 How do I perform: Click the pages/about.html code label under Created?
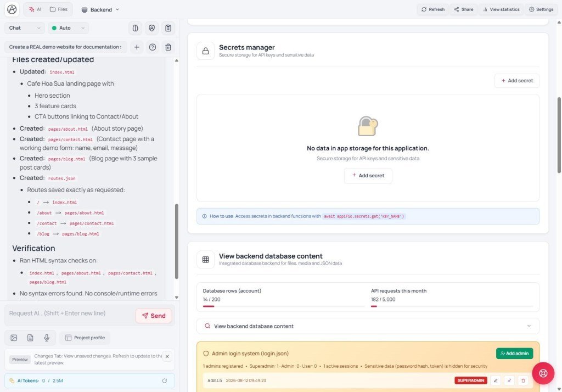(68, 129)
